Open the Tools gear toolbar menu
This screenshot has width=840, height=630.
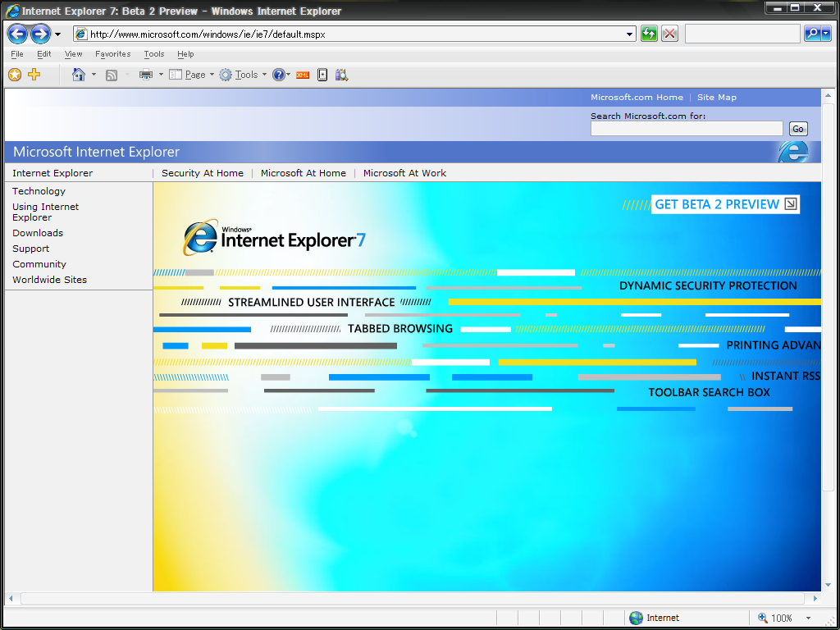pos(243,75)
